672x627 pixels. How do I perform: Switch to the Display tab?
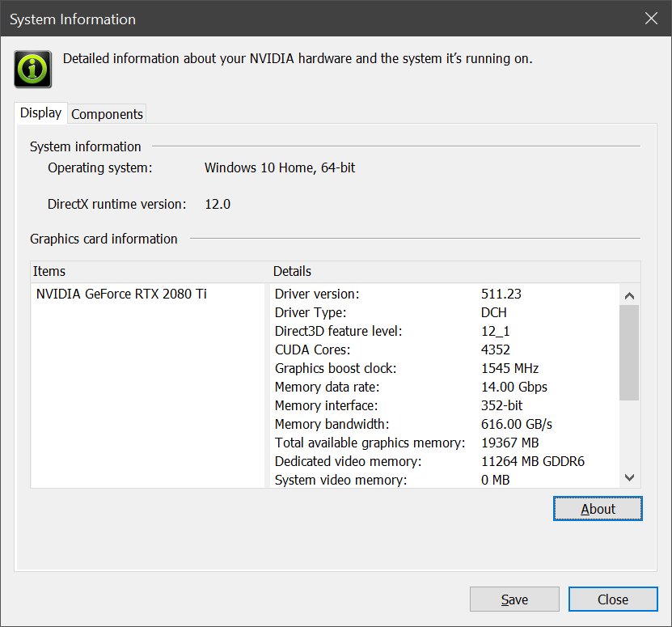coord(40,112)
